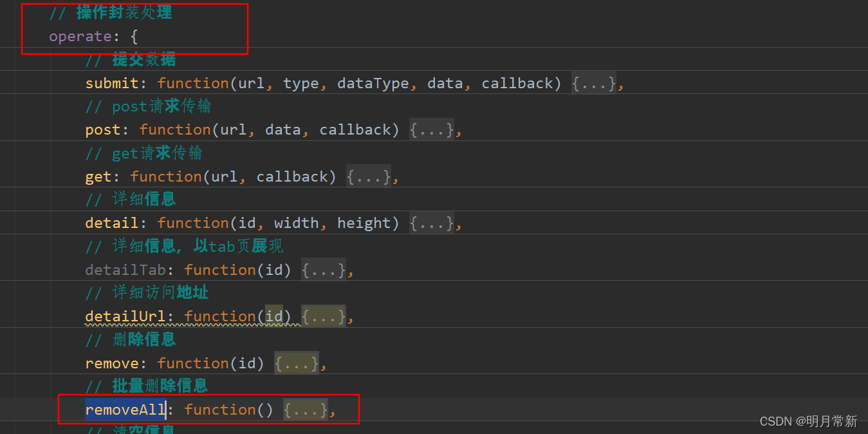
Task: Click the comment '// get请求传输'
Action: pos(143,153)
